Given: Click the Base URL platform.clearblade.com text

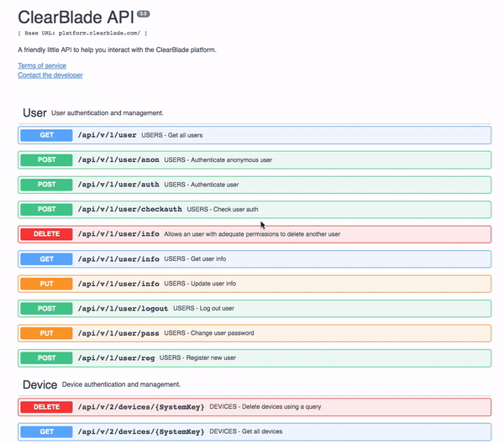Looking at the screenshot, I should [82, 34].
